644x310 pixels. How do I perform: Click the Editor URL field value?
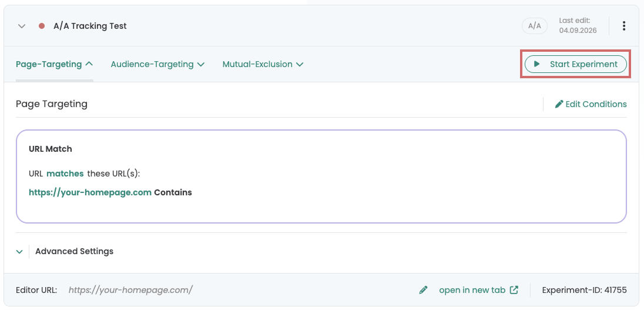click(130, 290)
